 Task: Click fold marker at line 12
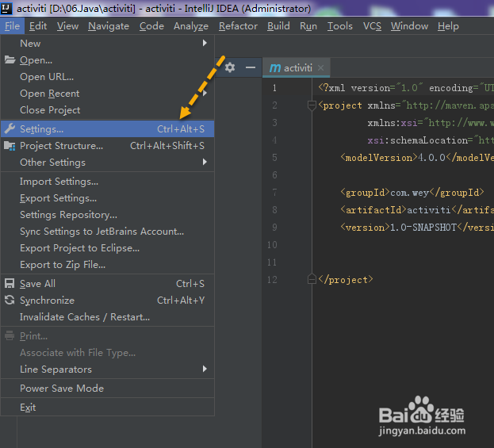click(312, 279)
